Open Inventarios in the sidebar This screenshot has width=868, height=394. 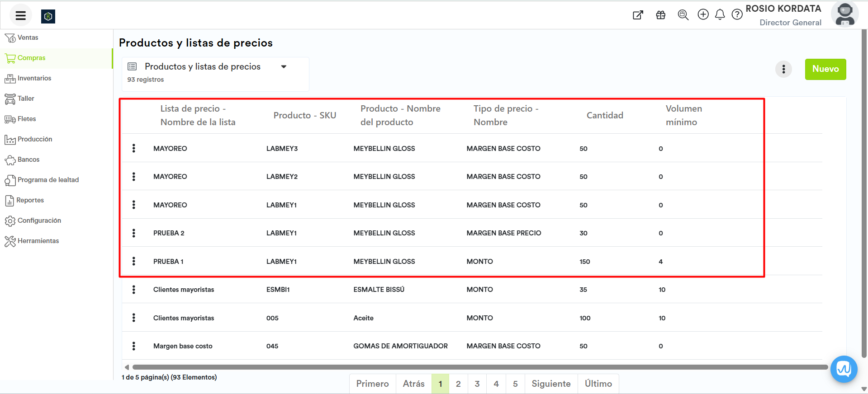pyautogui.click(x=34, y=78)
